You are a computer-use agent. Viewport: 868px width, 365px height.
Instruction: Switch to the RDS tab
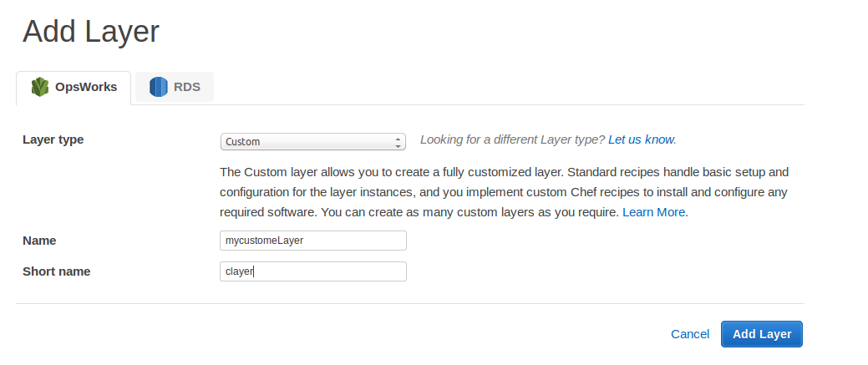pos(175,87)
